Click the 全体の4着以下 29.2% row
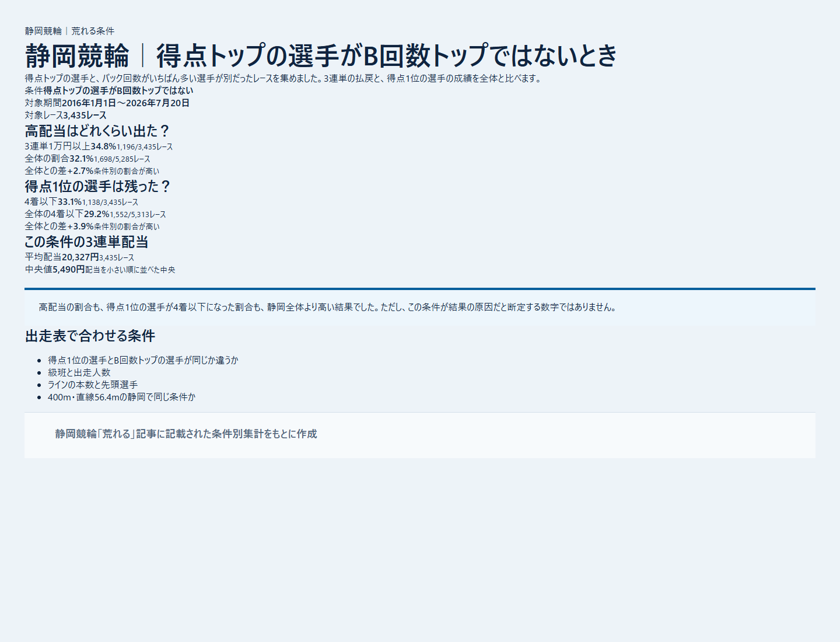 [96, 214]
